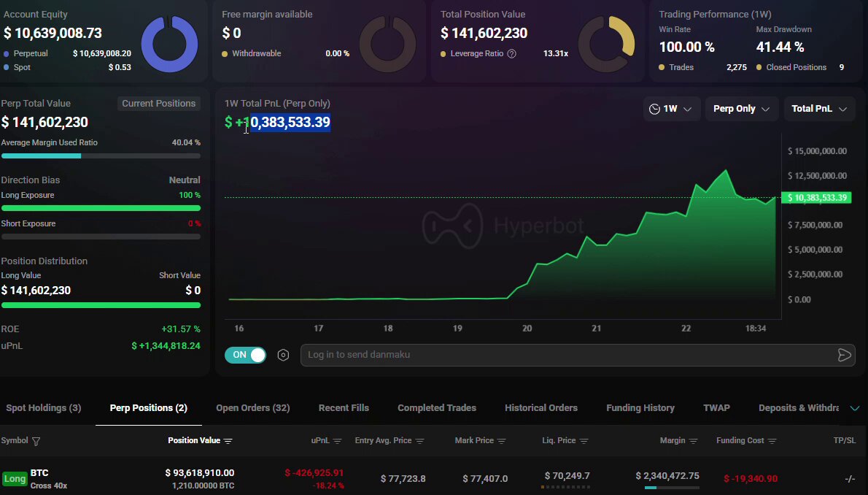868x495 pixels.
Task: Open the Total PnL metric dropdown
Action: tap(819, 109)
